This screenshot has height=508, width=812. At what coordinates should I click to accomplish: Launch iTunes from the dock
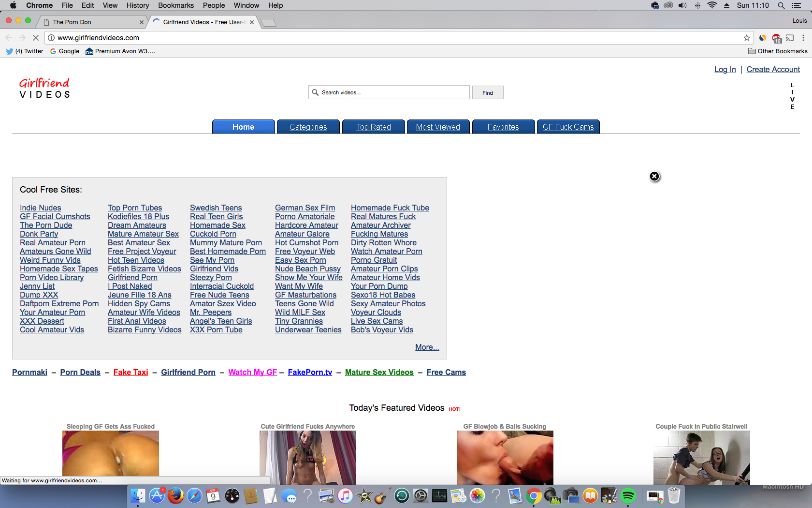coord(345,496)
